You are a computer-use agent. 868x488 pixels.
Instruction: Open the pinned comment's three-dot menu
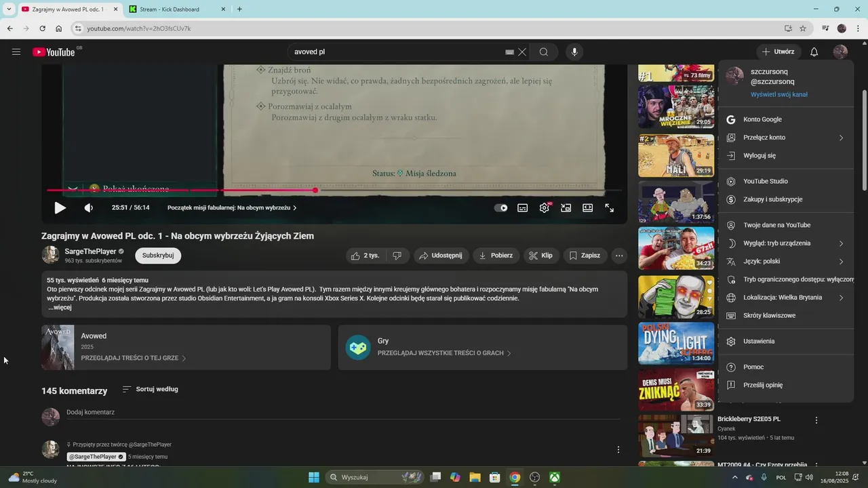click(618, 449)
